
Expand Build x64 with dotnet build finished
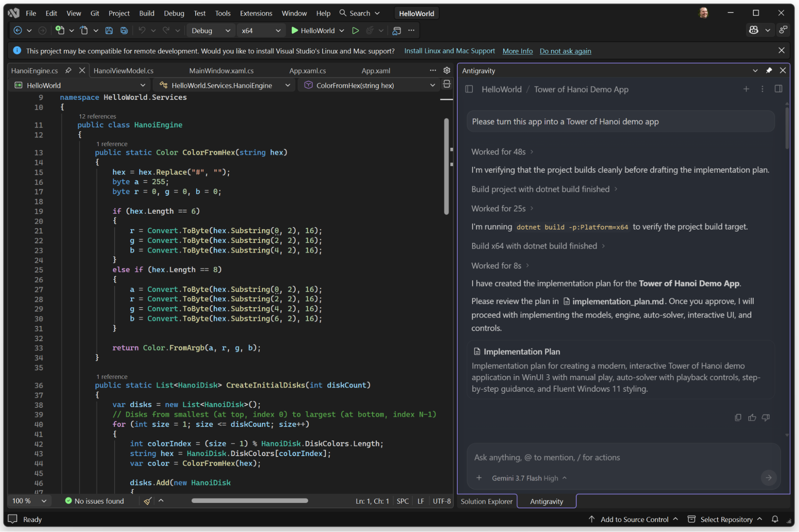click(x=538, y=246)
